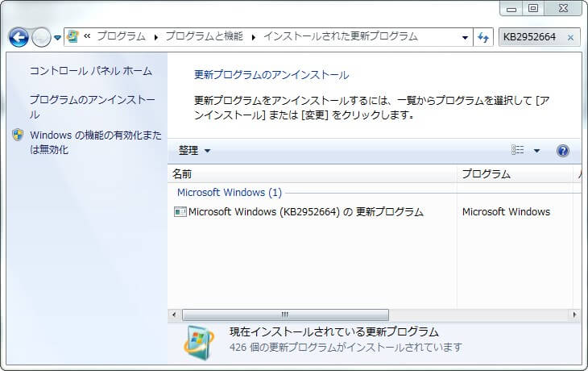Open view options dropdown arrow

(536, 151)
